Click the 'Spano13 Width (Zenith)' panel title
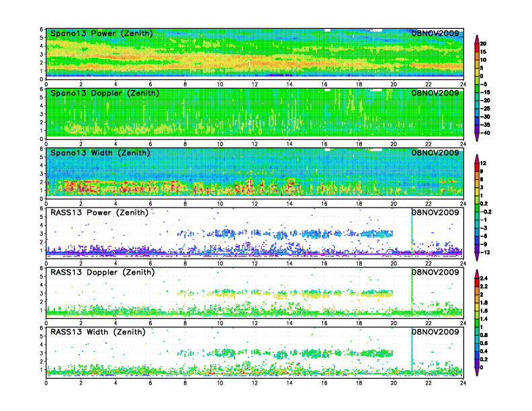Image resolution: width=532 pixels, height=411 pixels. (x=100, y=153)
